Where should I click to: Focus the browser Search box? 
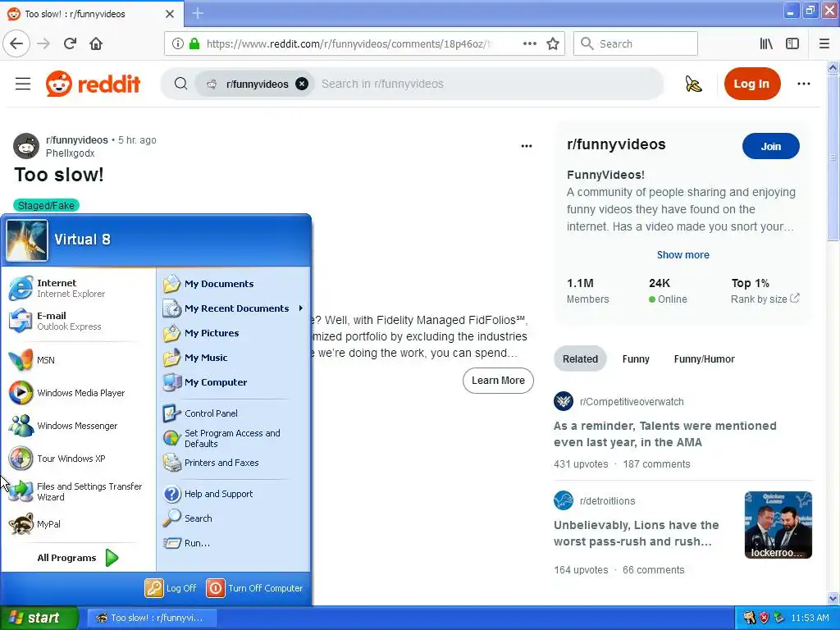pos(636,44)
